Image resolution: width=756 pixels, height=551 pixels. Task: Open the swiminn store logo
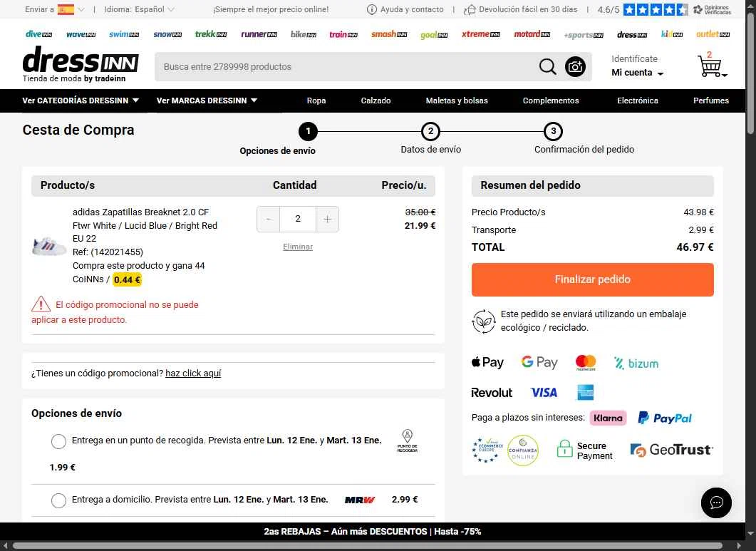pos(124,34)
